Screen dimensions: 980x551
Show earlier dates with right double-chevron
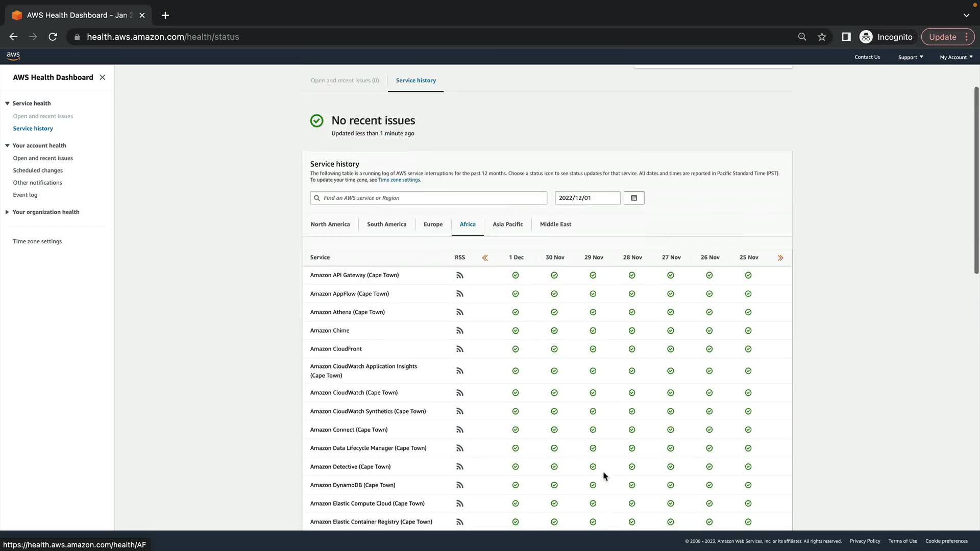coord(780,258)
